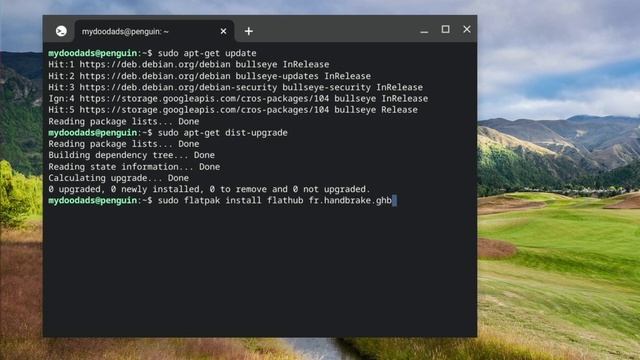Click the 'sudo apt-get dist-upgrade' command line
Image resolution: width=640 pixels, height=360 pixels.
pos(168,133)
